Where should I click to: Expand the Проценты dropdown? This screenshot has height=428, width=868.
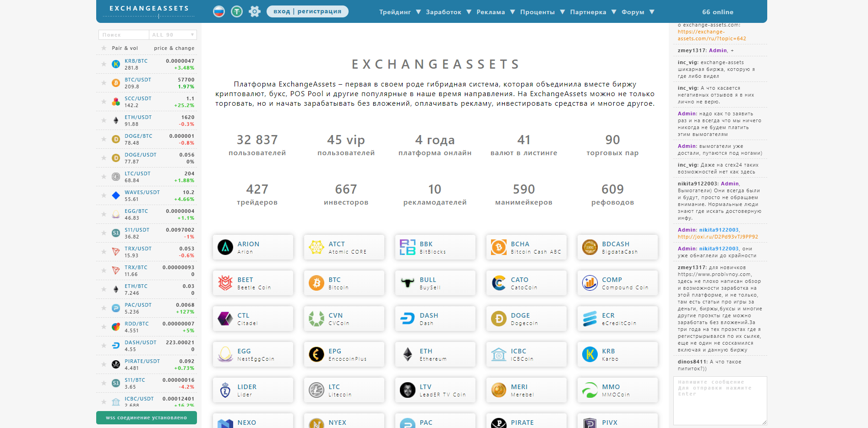538,12
